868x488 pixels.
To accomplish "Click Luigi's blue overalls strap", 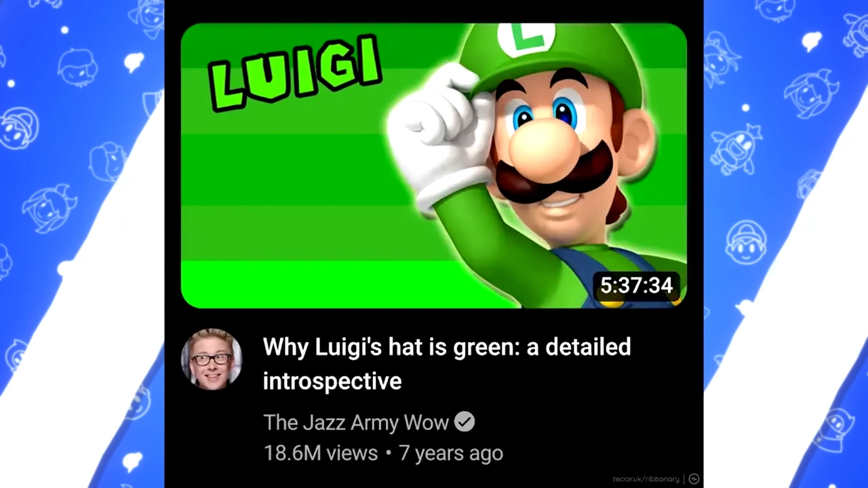I will [597, 261].
